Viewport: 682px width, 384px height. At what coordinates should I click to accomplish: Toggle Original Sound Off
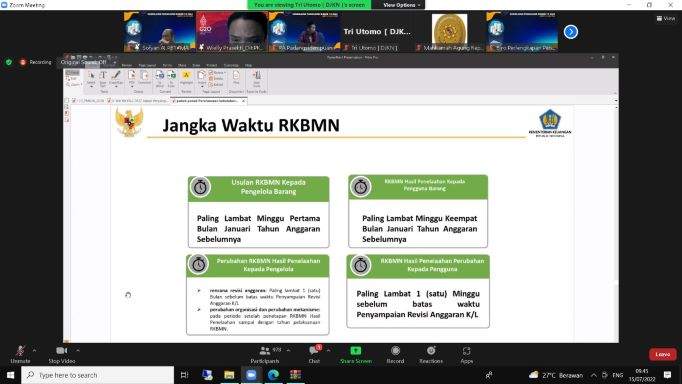(84, 62)
